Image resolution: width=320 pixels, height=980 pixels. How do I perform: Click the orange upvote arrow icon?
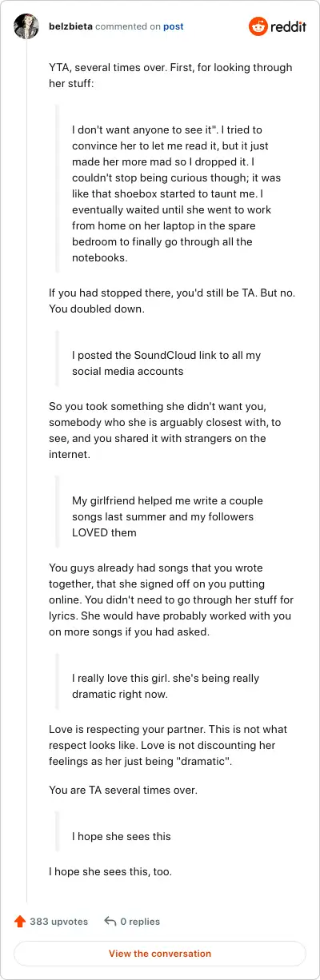coord(20,922)
